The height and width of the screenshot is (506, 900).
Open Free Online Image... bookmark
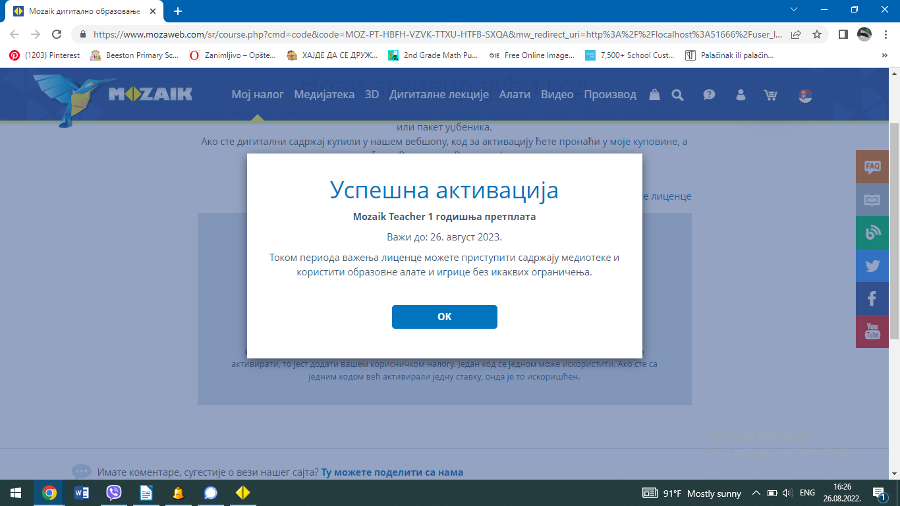(532, 55)
